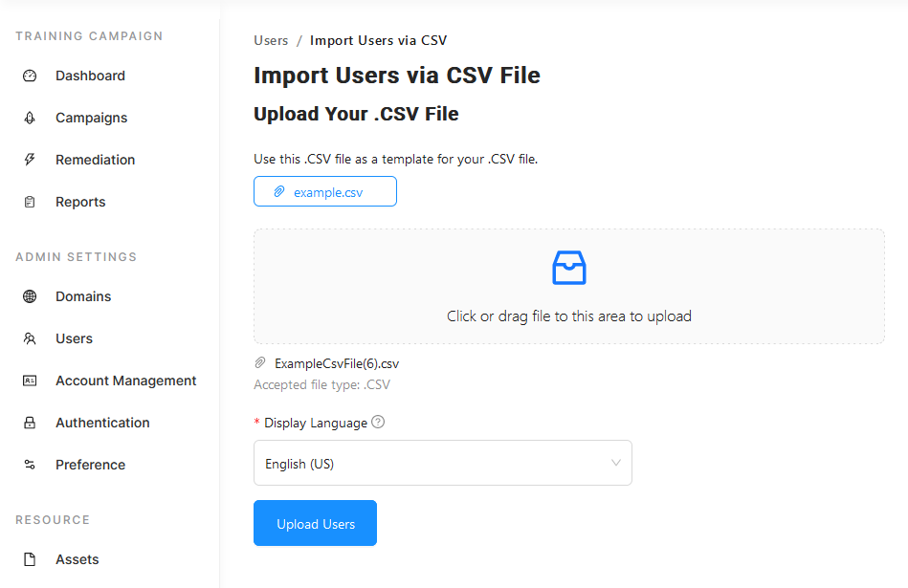Screen dimensions: 908x588
Task: Click the help icon beside Display Language
Action: tap(377, 422)
